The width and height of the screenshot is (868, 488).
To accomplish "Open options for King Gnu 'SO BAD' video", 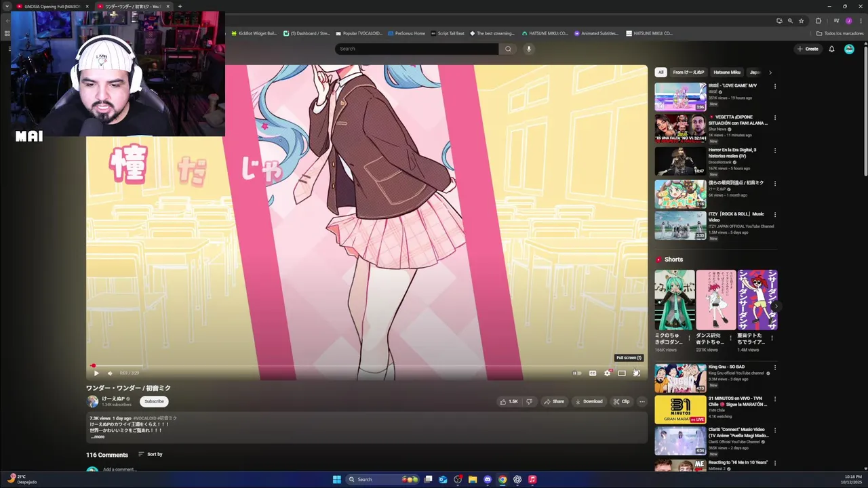I will (x=775, y=367).
